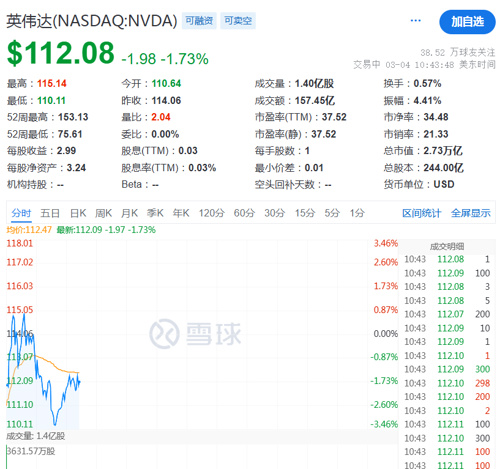The height and width of the screenshot is (469, 500).
Task: Click the Xueqiu watermark logo on chart
Action: 195,333
